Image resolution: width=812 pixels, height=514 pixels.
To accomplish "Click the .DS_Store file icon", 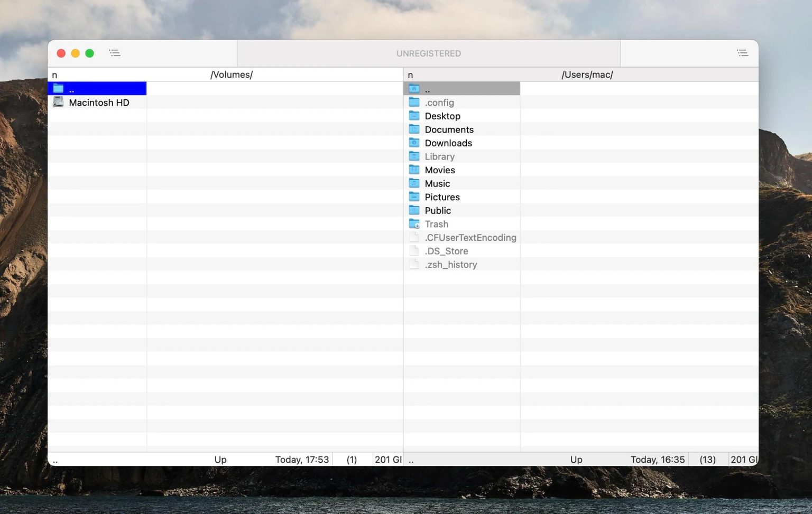I will (414, 250).
